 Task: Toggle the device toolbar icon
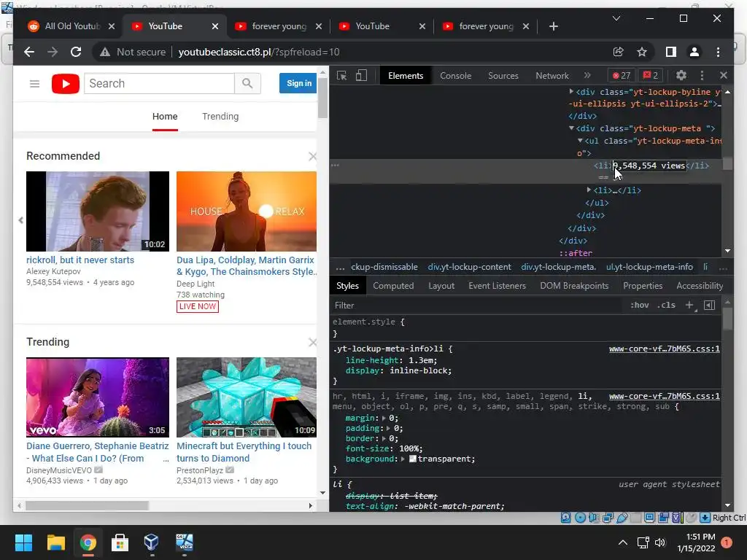click(x=361, y=76)
